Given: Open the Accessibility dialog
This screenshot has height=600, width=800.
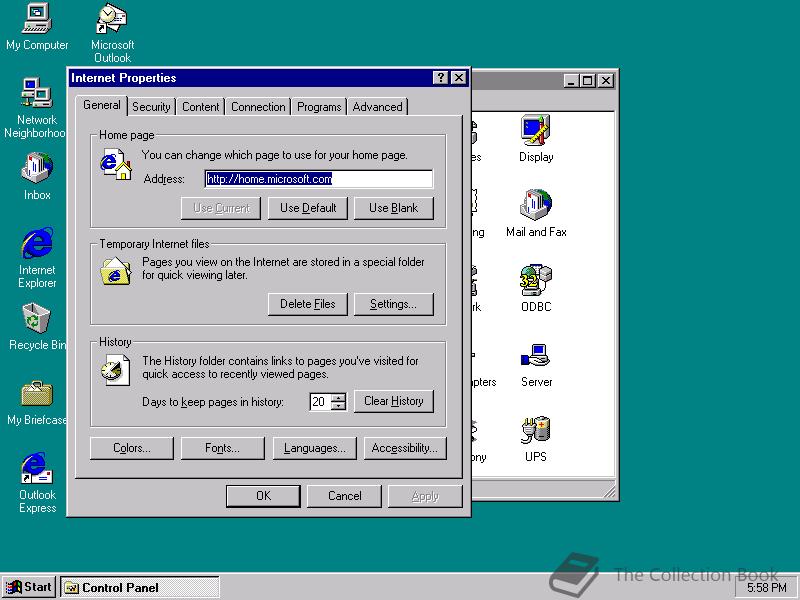Looking at the screenshot, I should tap(405, 448).
